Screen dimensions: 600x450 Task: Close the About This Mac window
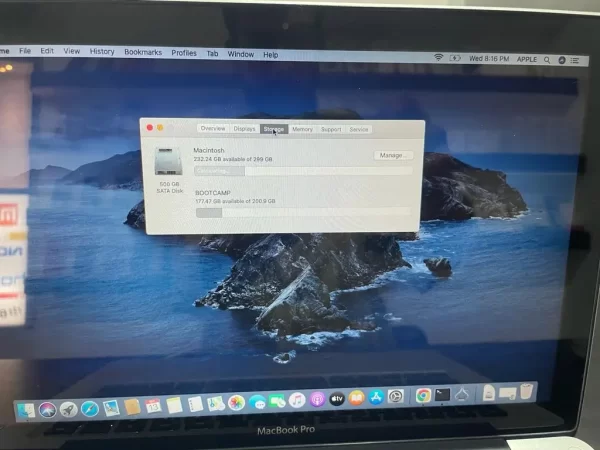pos(150,127)
